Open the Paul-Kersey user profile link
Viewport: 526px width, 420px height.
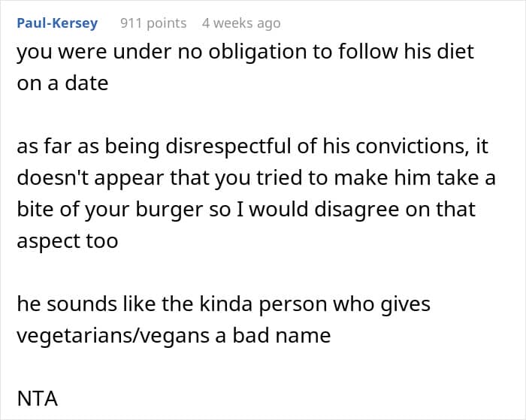pos(57,23)
